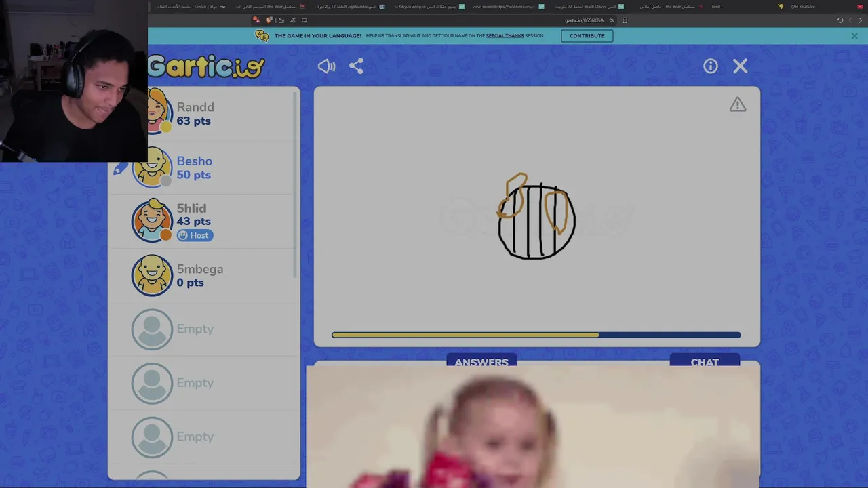This screenshot has height=488, width=868.
Task: Click the player list scrollbar
Action: pos(296,183)
